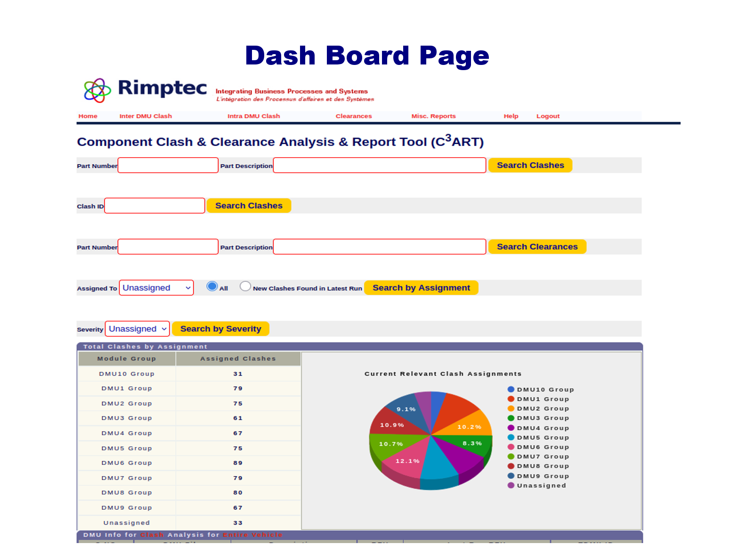747x560 pixels.
Task: Click the 9.1% blue pie slice
Action: [404, 408]
